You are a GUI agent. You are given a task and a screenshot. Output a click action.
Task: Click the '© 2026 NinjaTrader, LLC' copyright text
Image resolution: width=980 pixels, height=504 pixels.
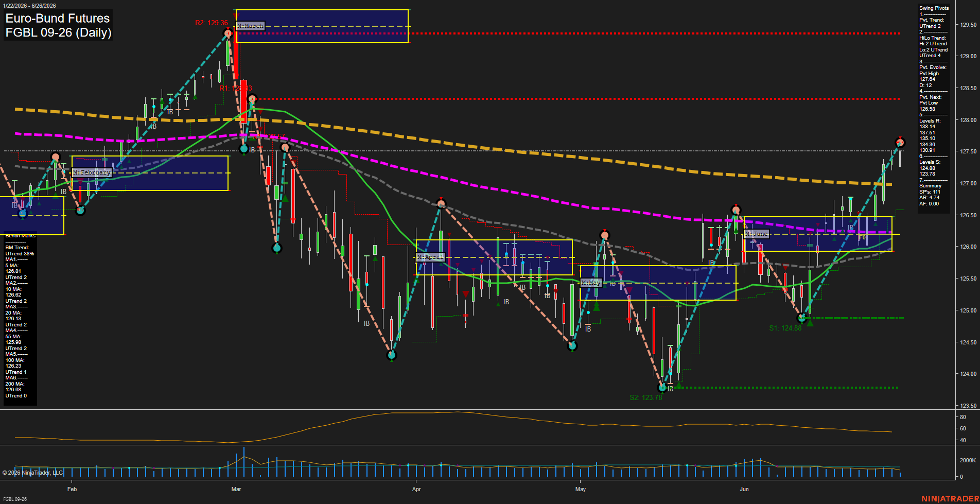(32, 473)
